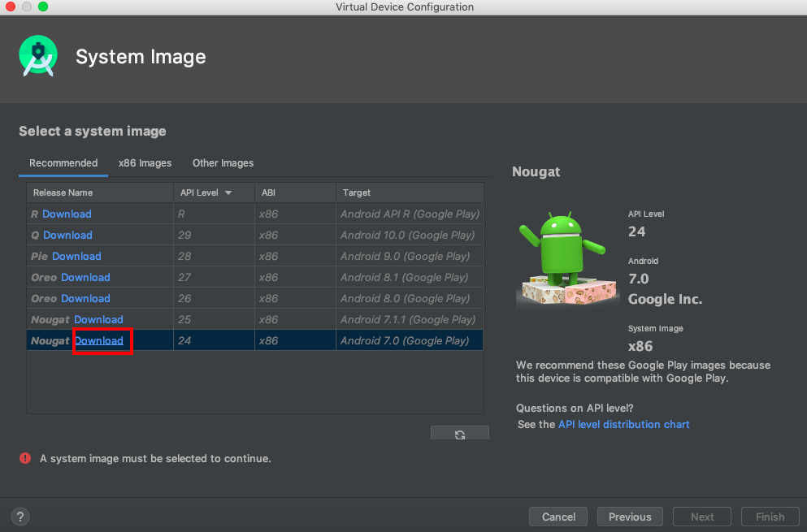This screenshot has width=807, height=532.
Task: Click the Previous button
Action: (630, 517)
